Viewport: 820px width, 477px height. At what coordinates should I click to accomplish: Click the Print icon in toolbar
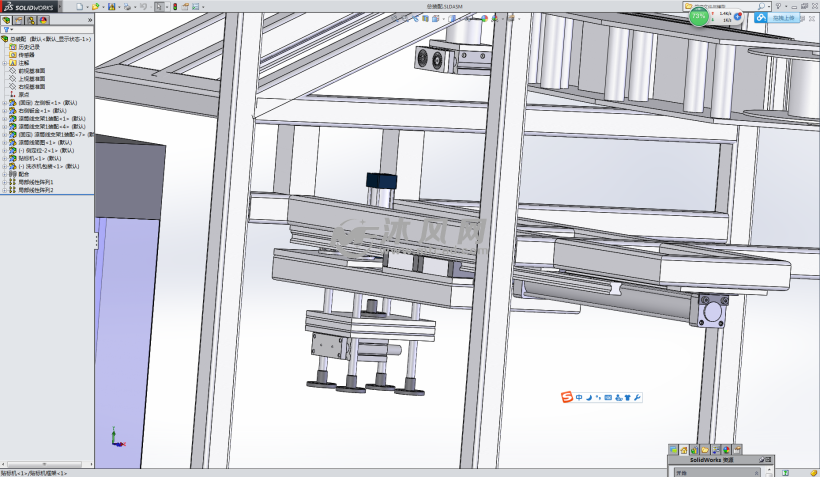(x=127, y=6)
